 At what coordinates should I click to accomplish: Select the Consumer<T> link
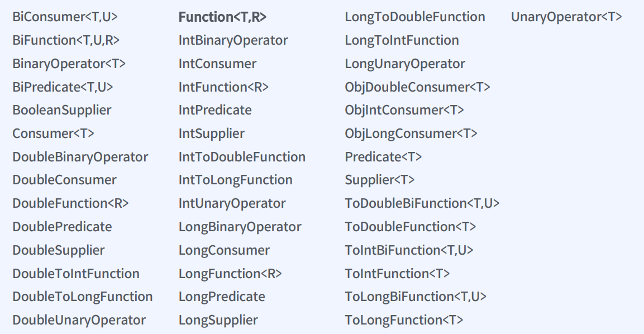(53, 133)
